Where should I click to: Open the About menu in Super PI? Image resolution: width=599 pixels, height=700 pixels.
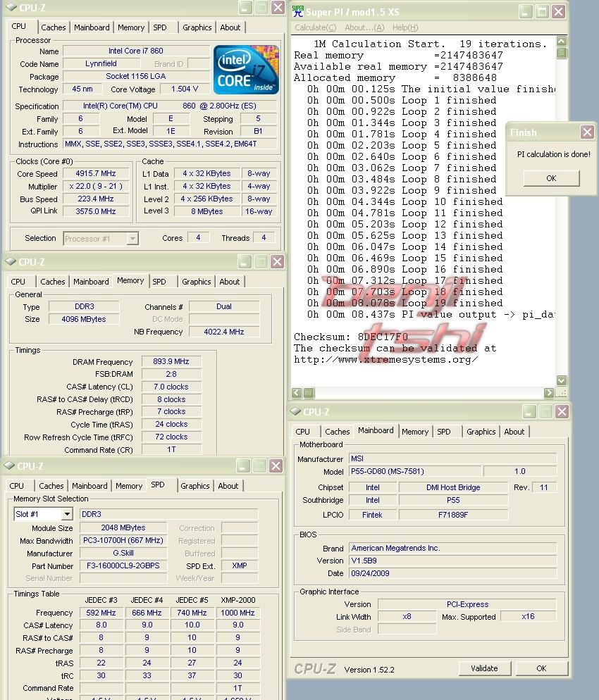pos(364,27)
